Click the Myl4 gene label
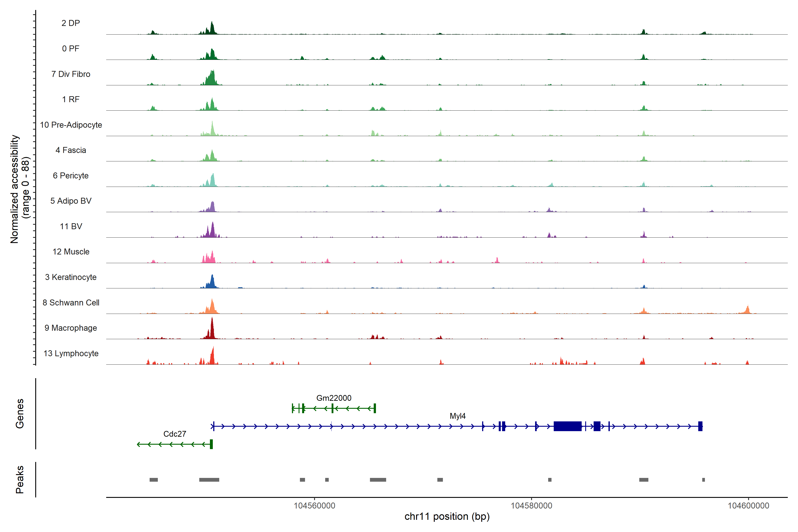Viewport: 798px width, 532px height. (x=457, y=416)
